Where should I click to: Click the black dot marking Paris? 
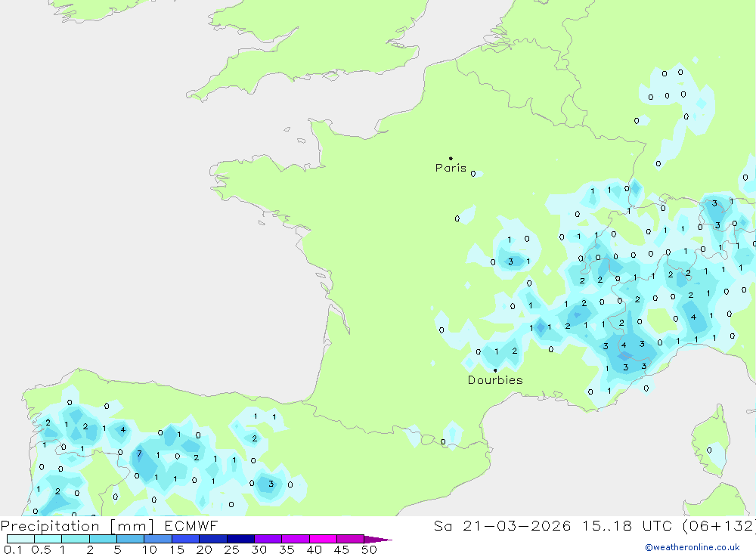(451, 158)
